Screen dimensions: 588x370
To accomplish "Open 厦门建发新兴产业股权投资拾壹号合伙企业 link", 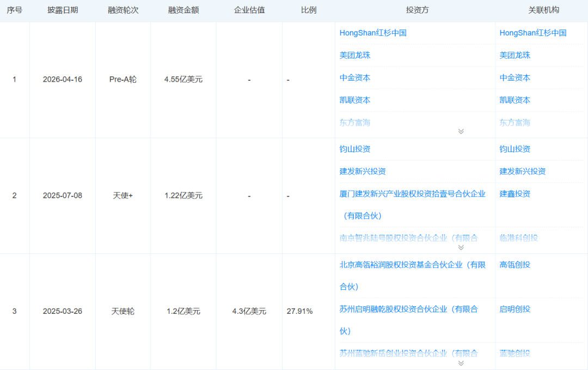I will (x=413, y=205).
